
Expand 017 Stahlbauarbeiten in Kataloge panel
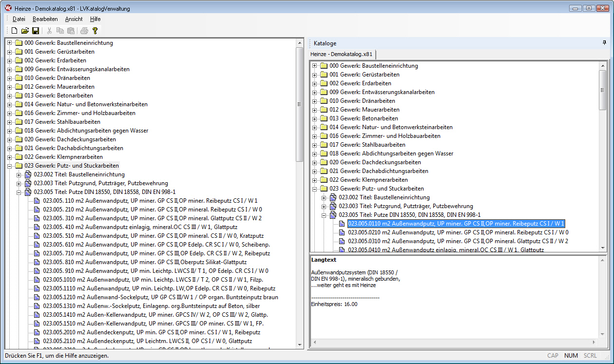click(x=314, y=145)
